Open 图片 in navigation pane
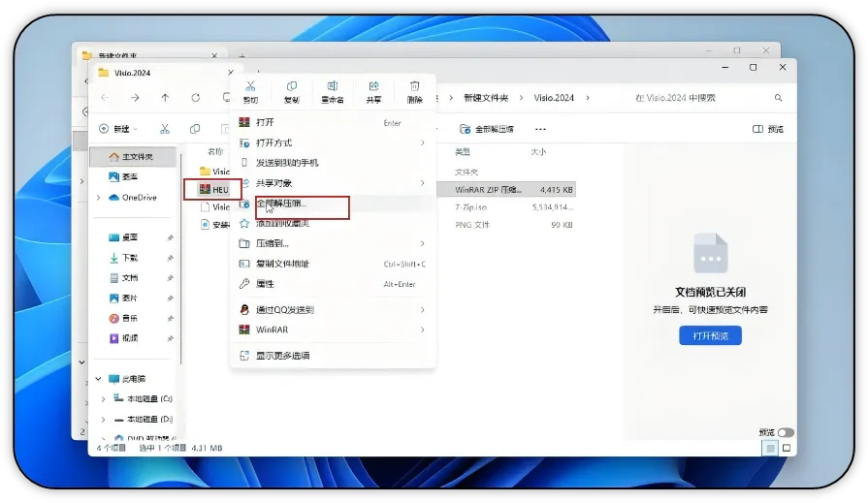The width and height of the screenshot is (868, 503). [130, 299]
